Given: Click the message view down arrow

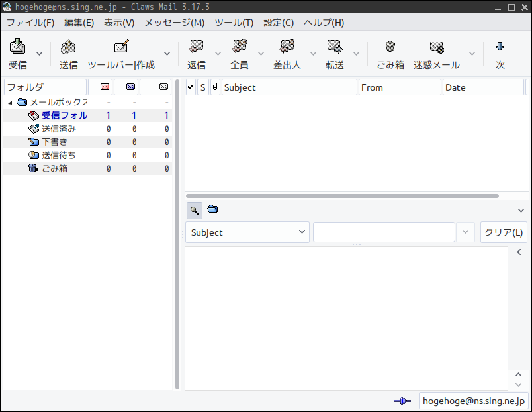Looking at the screenshot, I should pyautogui.click(x=518, y=385).
